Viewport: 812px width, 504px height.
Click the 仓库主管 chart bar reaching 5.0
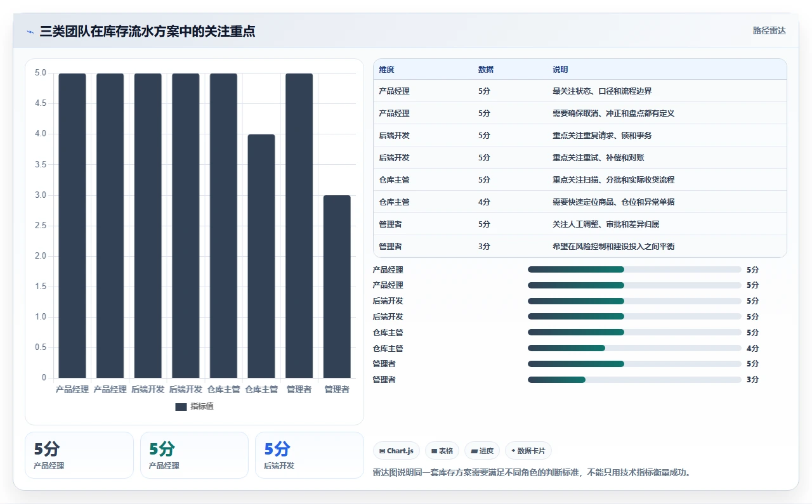pyautogui.click(x=223, y=226)
